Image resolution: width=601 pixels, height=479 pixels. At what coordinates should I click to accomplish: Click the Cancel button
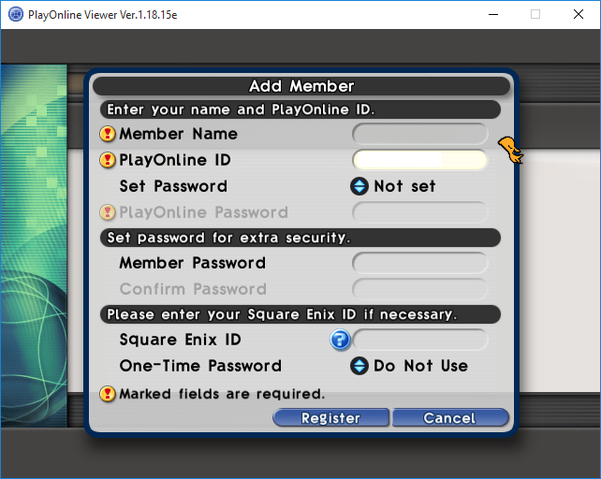tap(450, 418)
